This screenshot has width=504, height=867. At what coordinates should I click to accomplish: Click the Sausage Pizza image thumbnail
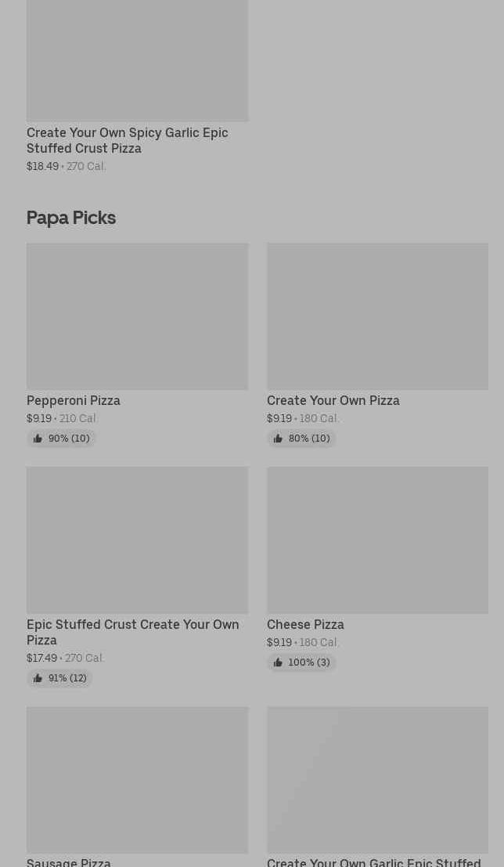click(x=137, y=780)
